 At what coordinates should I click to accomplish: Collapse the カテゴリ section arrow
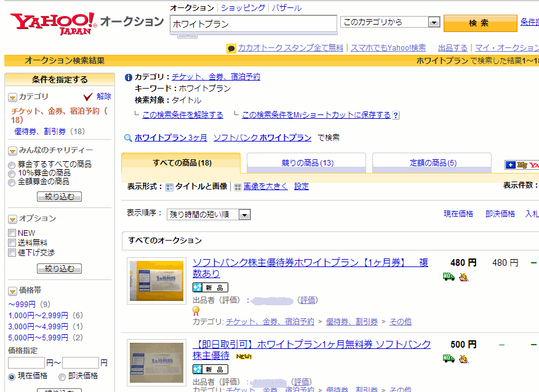12,97
